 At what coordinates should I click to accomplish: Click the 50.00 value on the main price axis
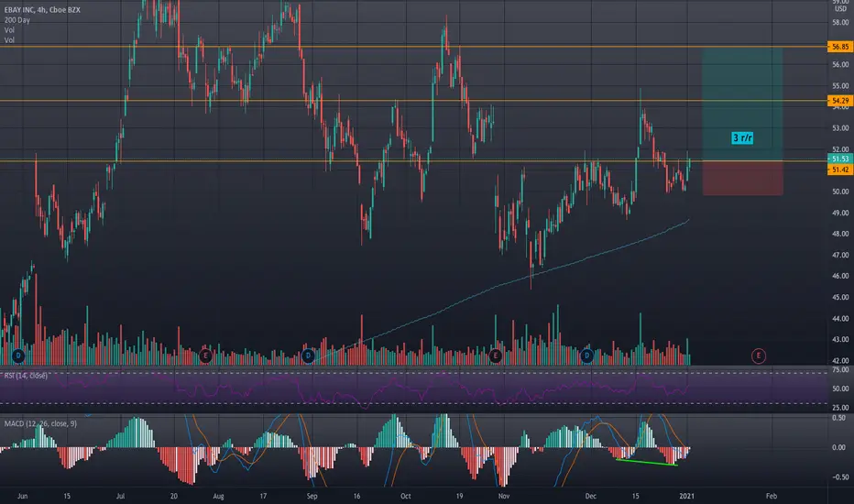[840, 192]
